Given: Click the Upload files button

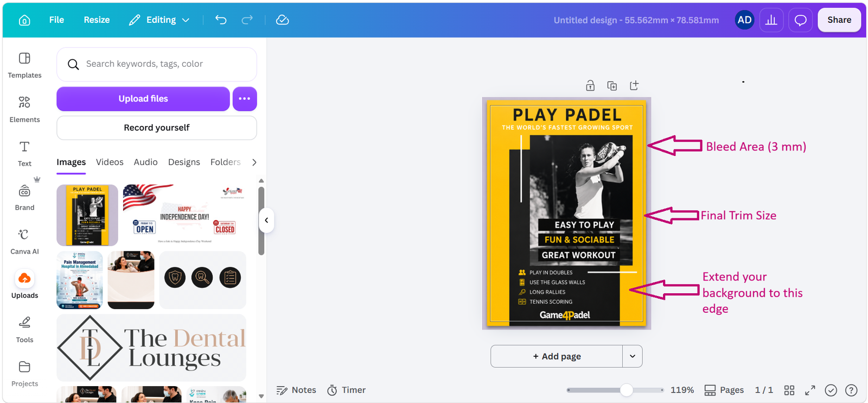Looking at the screenshot, I should pos(143,99).
